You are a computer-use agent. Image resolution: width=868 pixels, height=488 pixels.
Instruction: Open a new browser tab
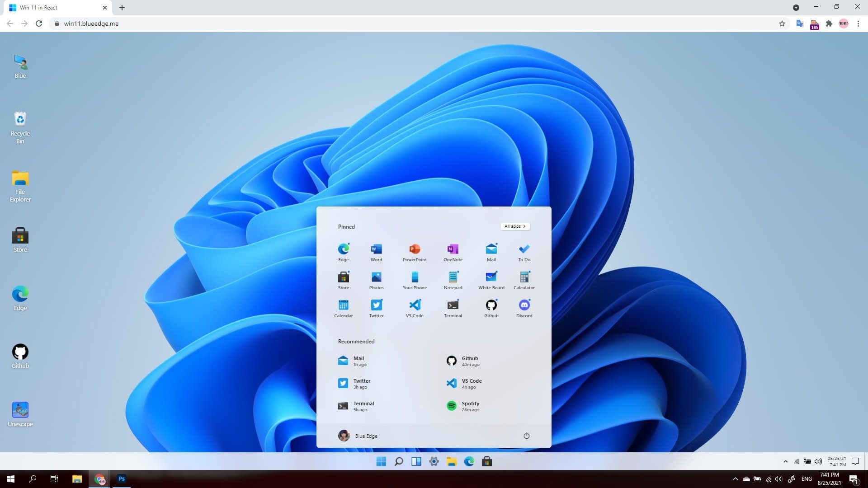(122, 8)
